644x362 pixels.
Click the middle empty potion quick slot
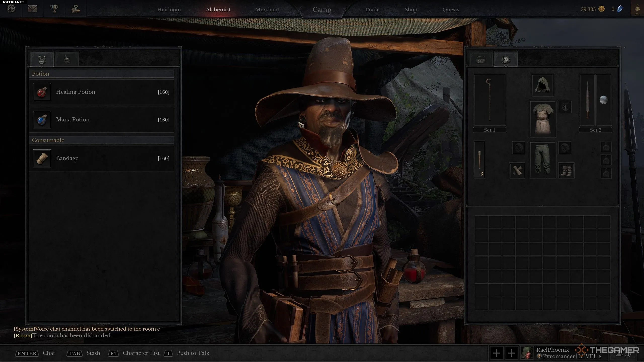pos(606,160)
